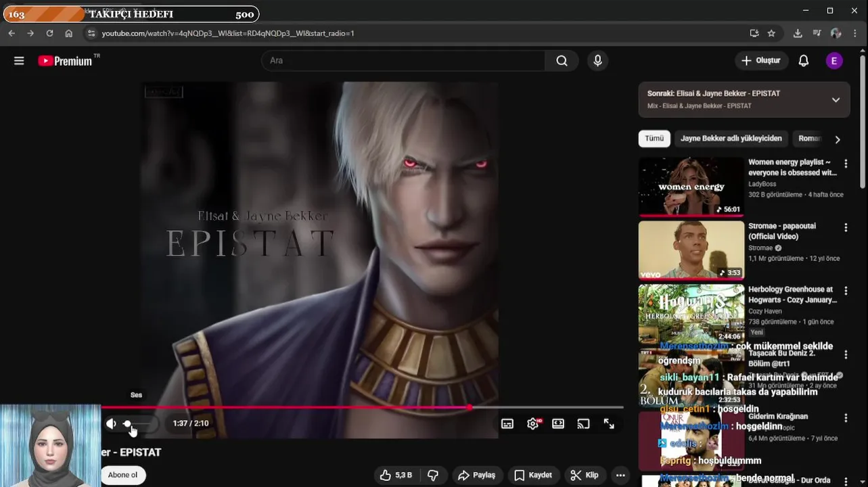Open Women energy playlist thumbnail
Viewport: 868px width, 487px height.
tap(691, 187)
